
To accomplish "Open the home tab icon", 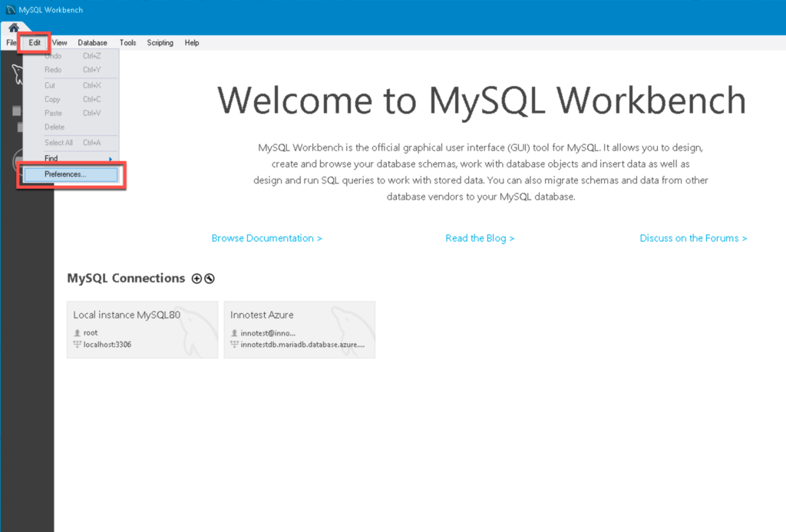I will [x=14, y=28].
